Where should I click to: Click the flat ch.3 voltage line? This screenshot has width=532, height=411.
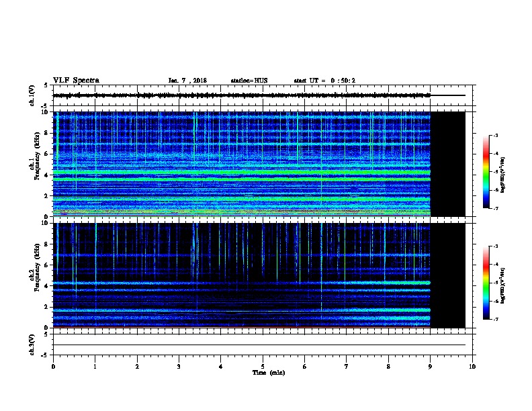tap(259, 345)
